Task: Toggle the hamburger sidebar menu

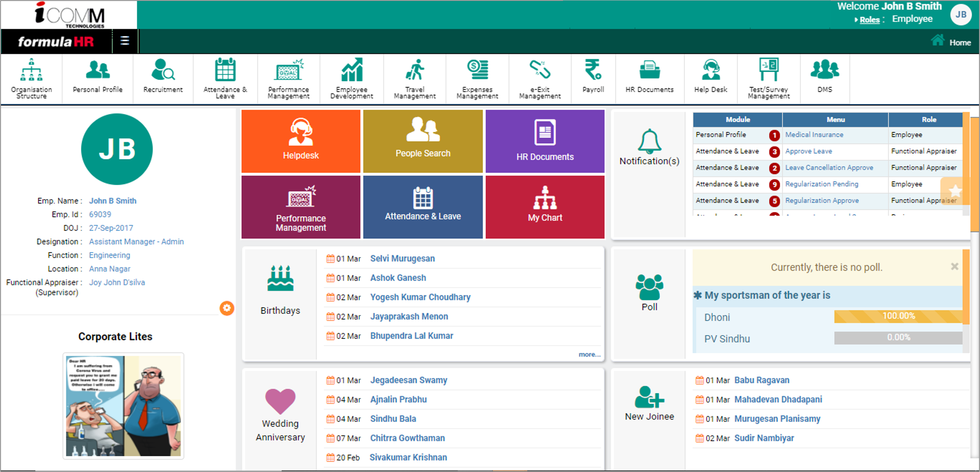Action: click(x=125, y=41)
